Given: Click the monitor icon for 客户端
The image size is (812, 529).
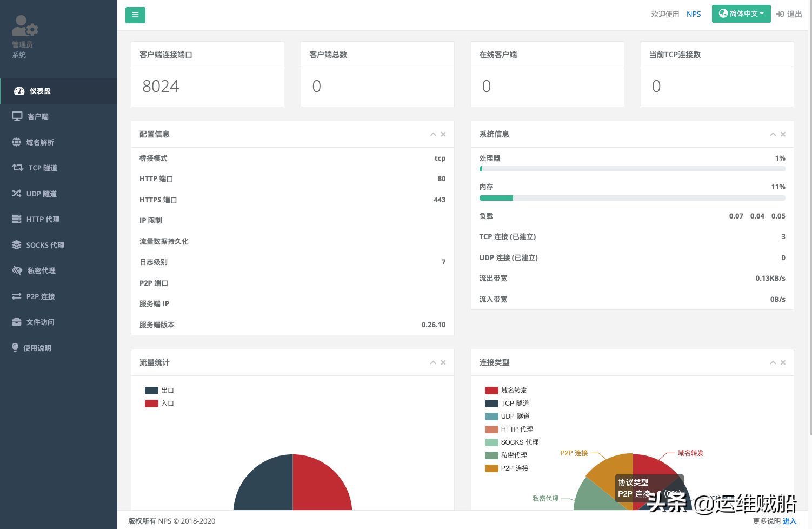Looking at the screenshot, I should [17, 116].
